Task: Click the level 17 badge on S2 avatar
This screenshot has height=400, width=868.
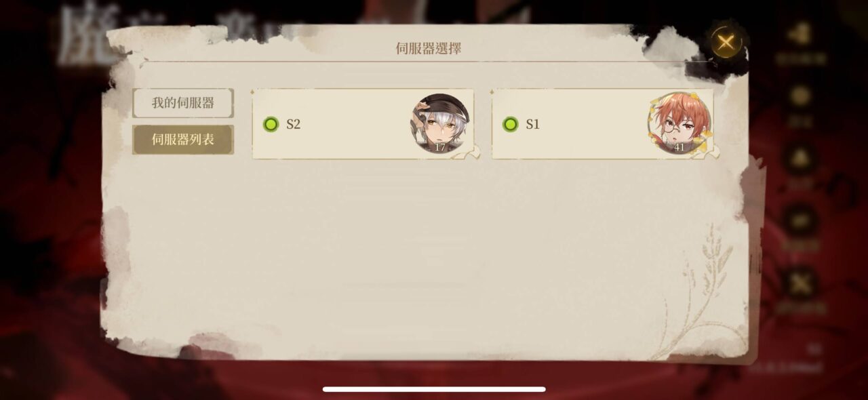Action: click(x=439, y=146)
